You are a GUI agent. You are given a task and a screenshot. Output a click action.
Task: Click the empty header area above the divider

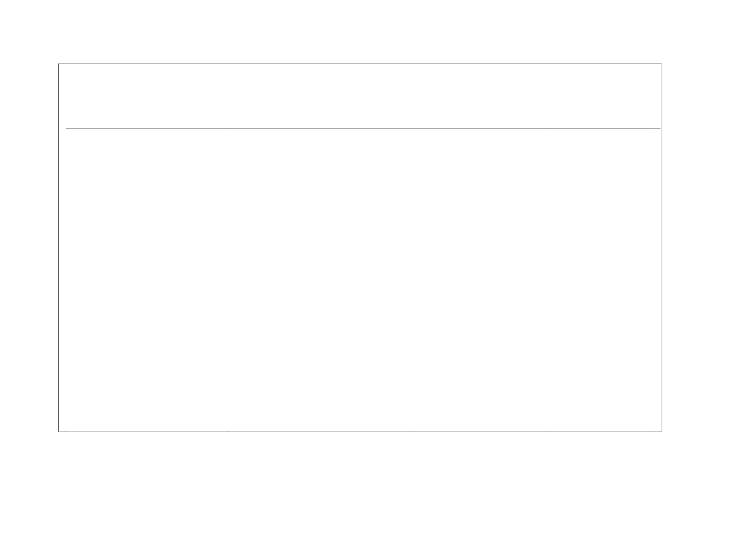(360, 96)
